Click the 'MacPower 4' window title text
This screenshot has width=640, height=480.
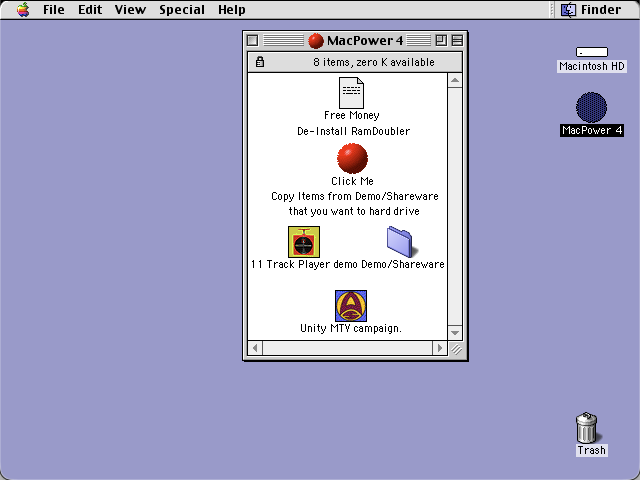click(x=365, y=40)
